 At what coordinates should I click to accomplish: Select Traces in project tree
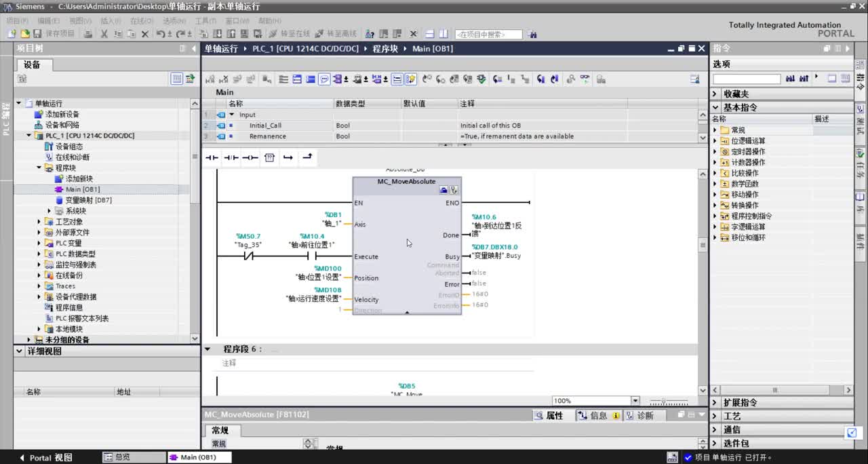tap(65, 286)
